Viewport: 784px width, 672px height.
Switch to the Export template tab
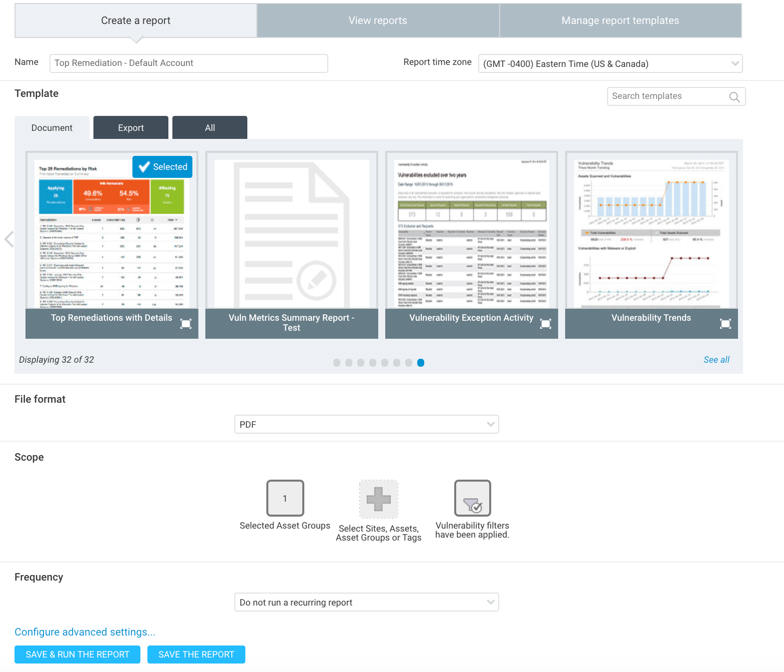pyautogui.click(x=131, y=128)
